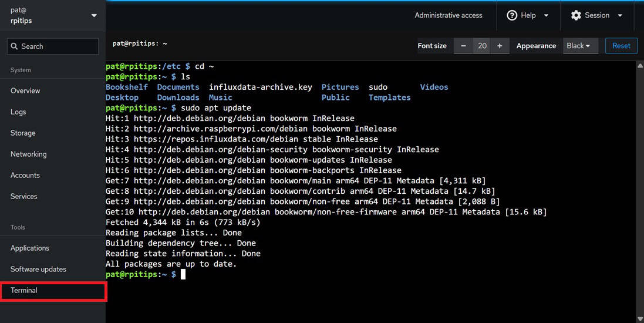Open the Overview page
This screenshot has height=323, width=644.
[25, 91]
